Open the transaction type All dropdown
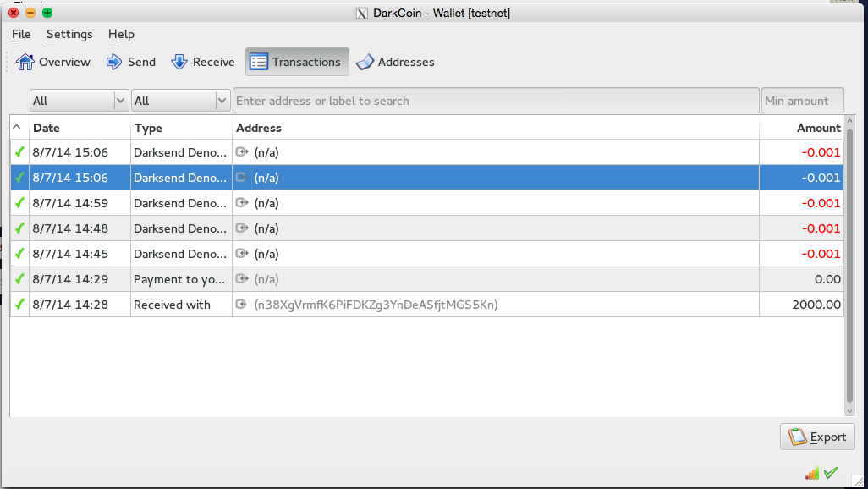This screenshot has height=489, width=868. (180, 101)
